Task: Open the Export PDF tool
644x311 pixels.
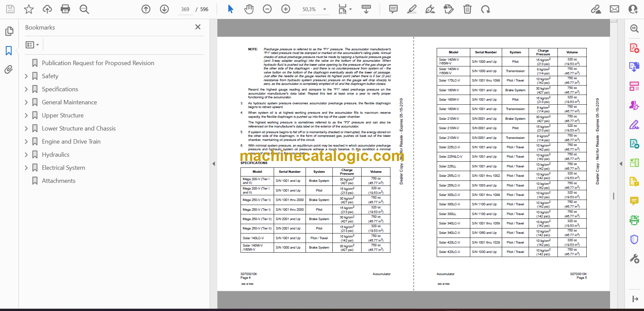Action: tap(634, 67)
